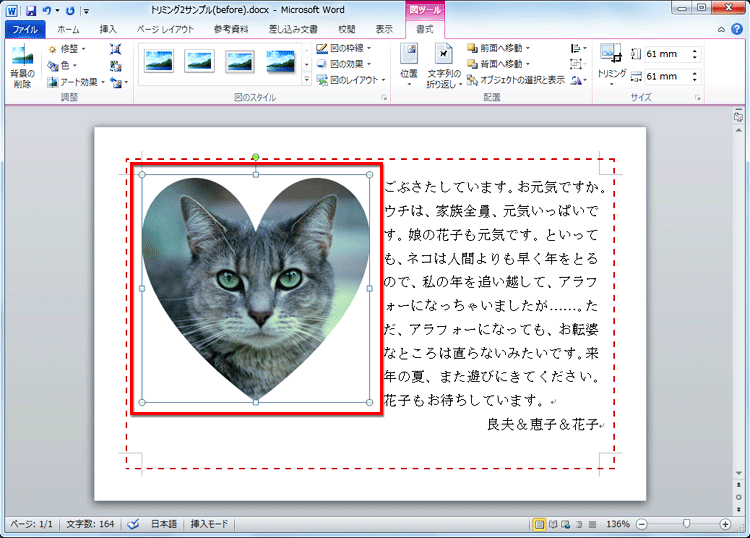Click the Remove Background (背景の削除) button

point(22,66)
